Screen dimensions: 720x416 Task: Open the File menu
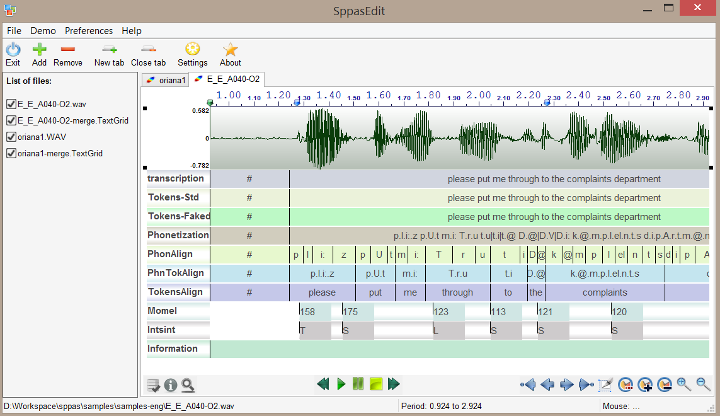(14, 31)
